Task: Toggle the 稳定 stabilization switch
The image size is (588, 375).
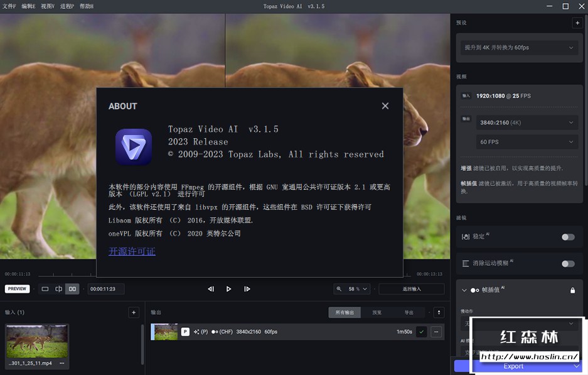Action: pyautogui.click(x=568, y=237)
